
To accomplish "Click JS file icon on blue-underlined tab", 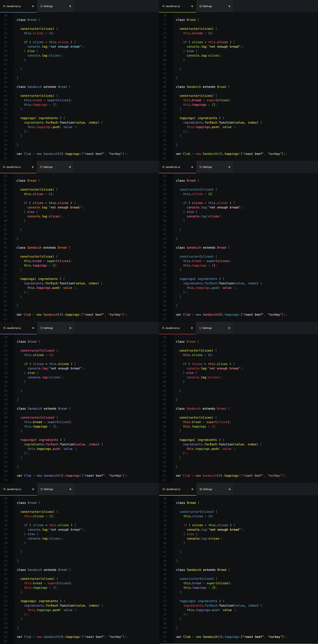I will click(x=4, y=6).
